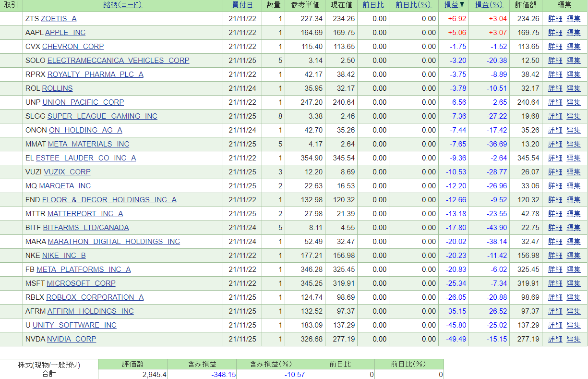This screenshot has height=379, width=588.
Task: Open AFFIRM_HOLDINGS_INC link
Action: click(91, 311)
